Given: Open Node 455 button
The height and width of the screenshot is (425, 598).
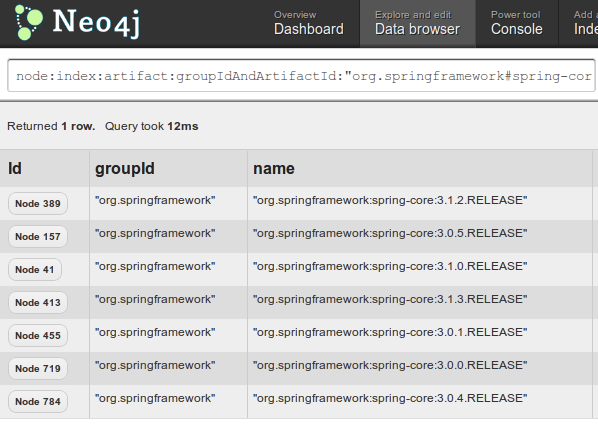Looking at the screenshot, I should click(38, 336).
